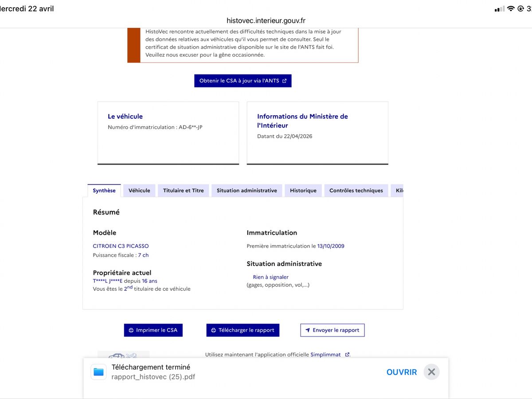The image size is (532, 399).
Task: Dismiss the download banner with X
Action: [x=431, y=372]
